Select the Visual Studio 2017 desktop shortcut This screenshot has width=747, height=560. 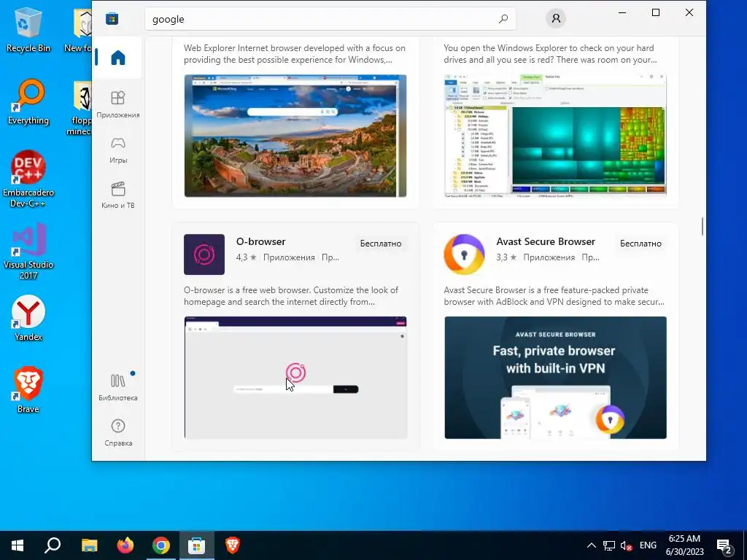click(x=28, y=251)
